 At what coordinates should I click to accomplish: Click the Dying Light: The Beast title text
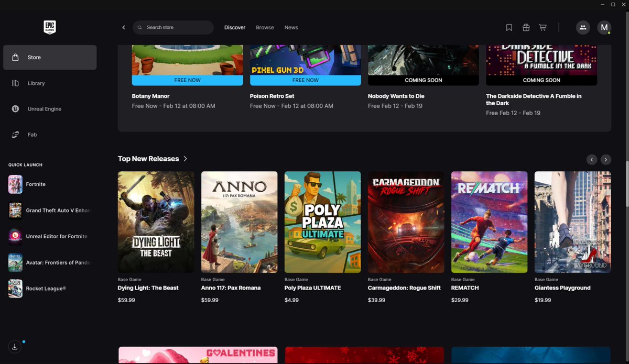148,288
